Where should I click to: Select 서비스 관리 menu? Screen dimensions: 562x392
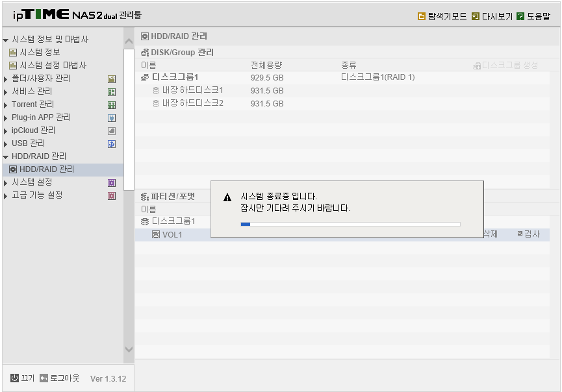click(32, 92)
